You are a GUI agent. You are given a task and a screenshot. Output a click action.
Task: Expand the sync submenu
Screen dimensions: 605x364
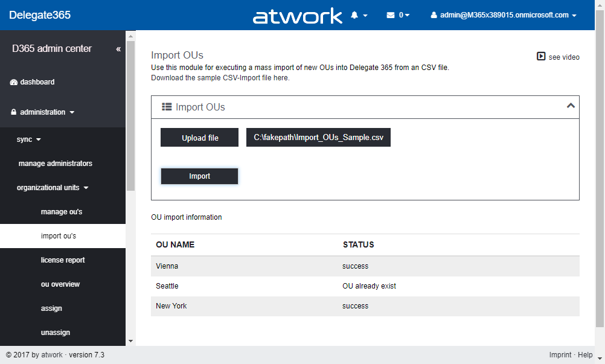[x=28, y=139]
